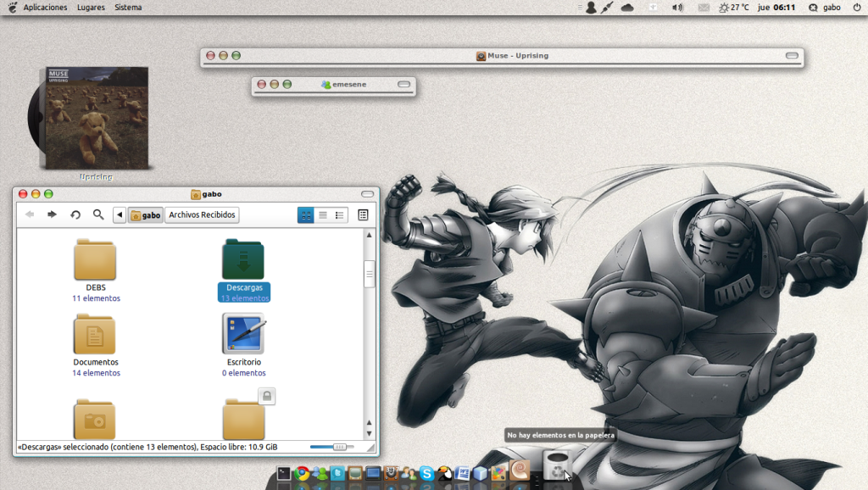Go back in the gabo file manager

[x=30, y=214]
